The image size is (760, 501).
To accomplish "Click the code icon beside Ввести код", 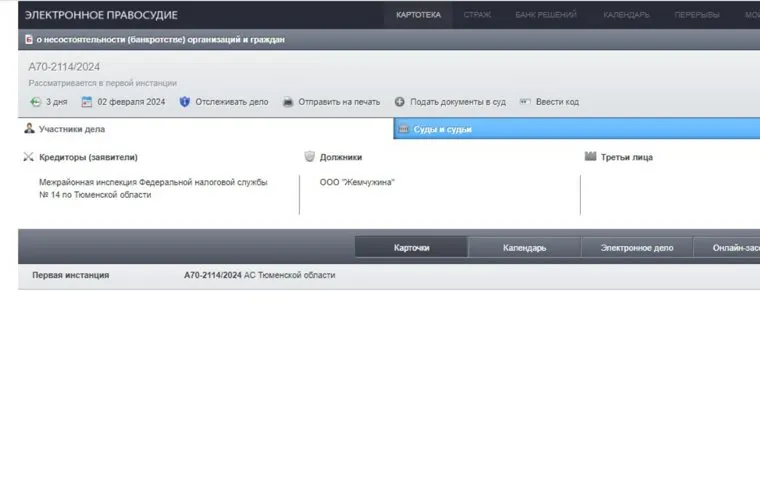I will click(524, 102).
